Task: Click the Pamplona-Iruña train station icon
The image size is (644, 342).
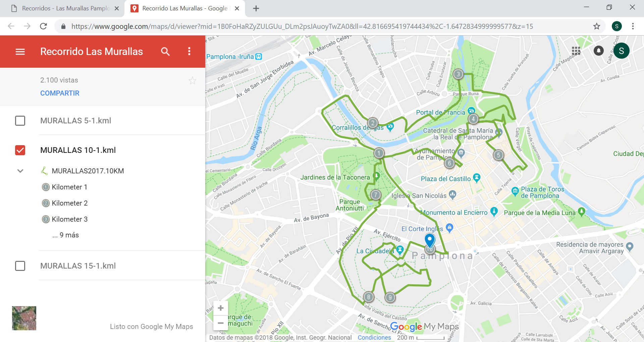Action: (259, 57)
